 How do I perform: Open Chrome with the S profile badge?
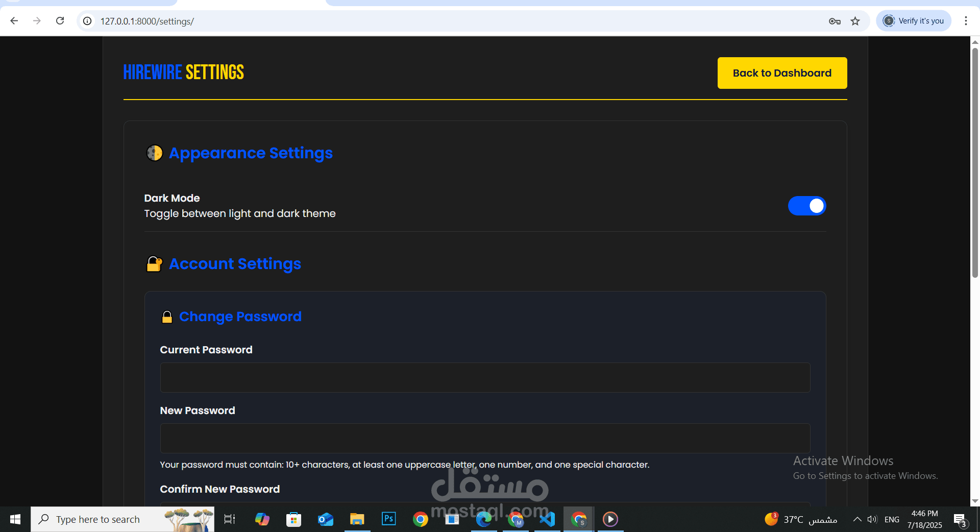tap(579, 519)
